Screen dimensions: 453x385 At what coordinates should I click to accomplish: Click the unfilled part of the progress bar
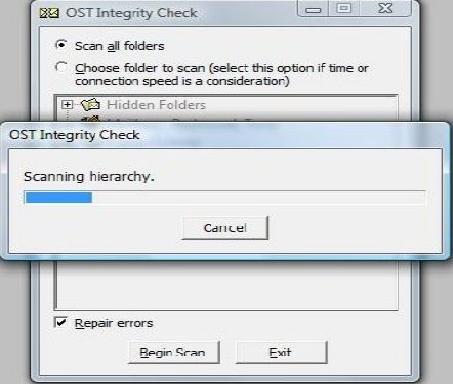point(258,197)
